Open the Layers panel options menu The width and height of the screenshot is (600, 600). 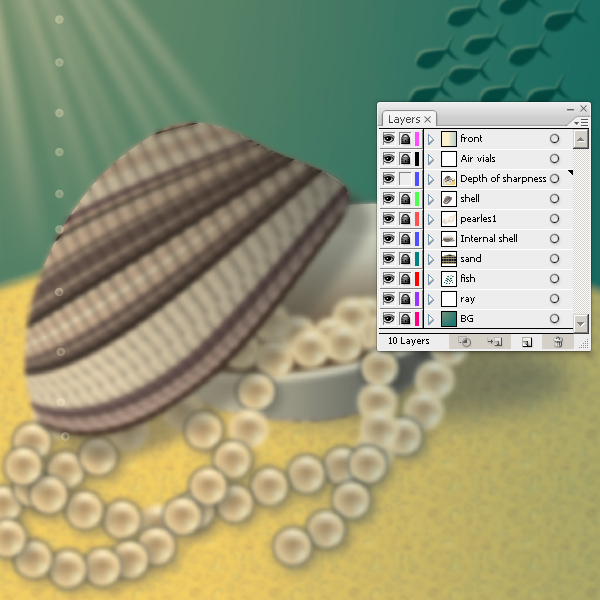click(581, 122)
